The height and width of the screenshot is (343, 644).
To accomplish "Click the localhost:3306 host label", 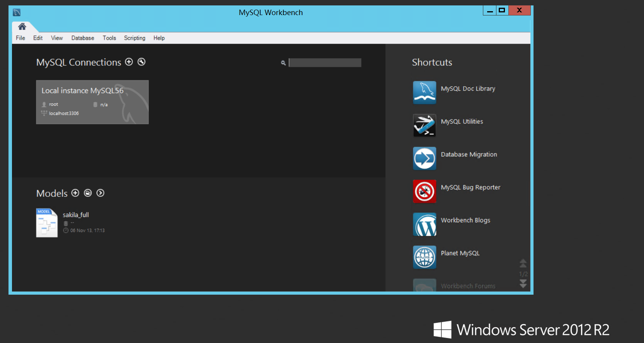I will (x=64, y=113).
